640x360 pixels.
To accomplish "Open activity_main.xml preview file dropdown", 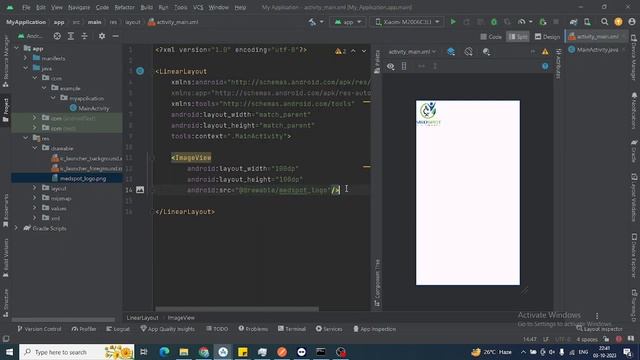I will pos(412,52).
